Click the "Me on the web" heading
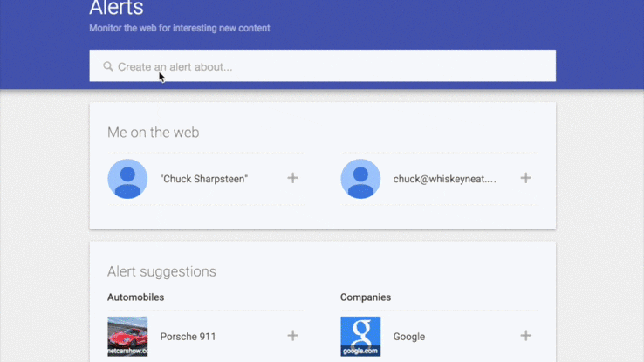 coord(153,133)
